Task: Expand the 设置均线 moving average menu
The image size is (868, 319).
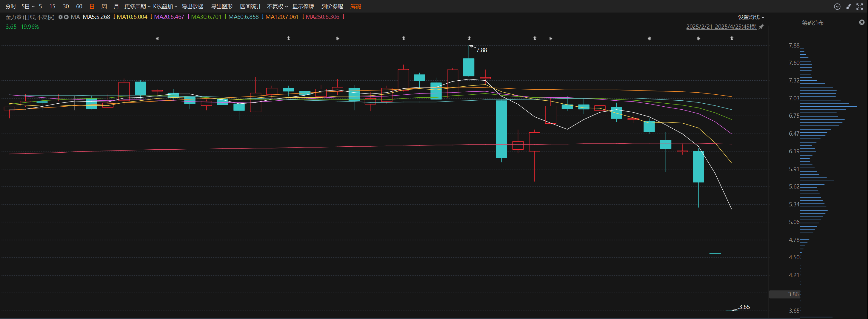Action: click(751, 17)
